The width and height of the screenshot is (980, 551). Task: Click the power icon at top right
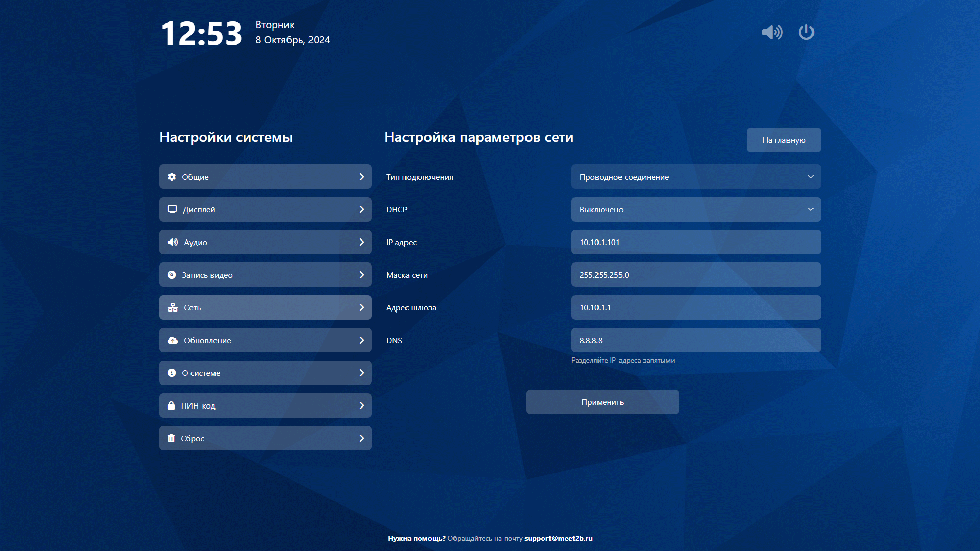click(806, 32)
